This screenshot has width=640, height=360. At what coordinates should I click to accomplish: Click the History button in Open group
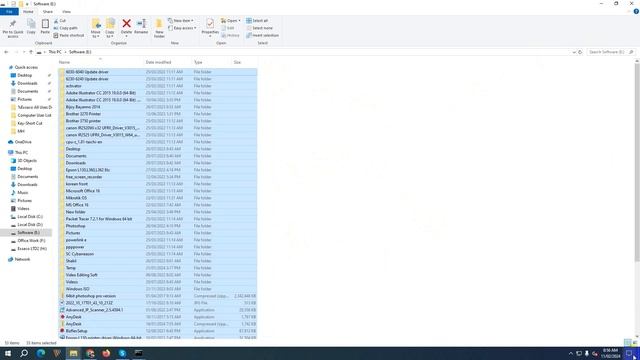click(231, 36)
